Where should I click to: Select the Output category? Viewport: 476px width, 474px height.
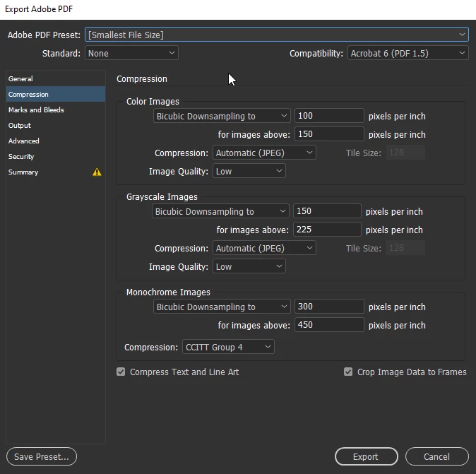pyautogui.click(x=56, y=126)
